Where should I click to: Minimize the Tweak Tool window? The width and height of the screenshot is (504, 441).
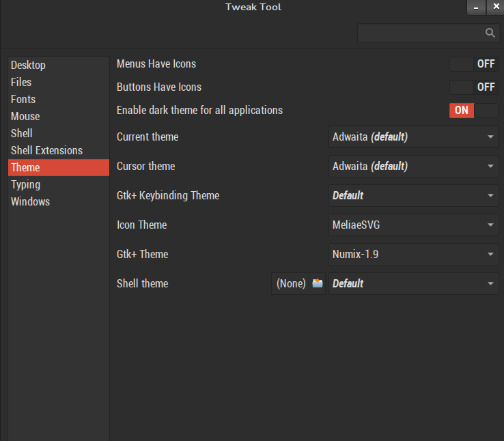coord(476,8)
